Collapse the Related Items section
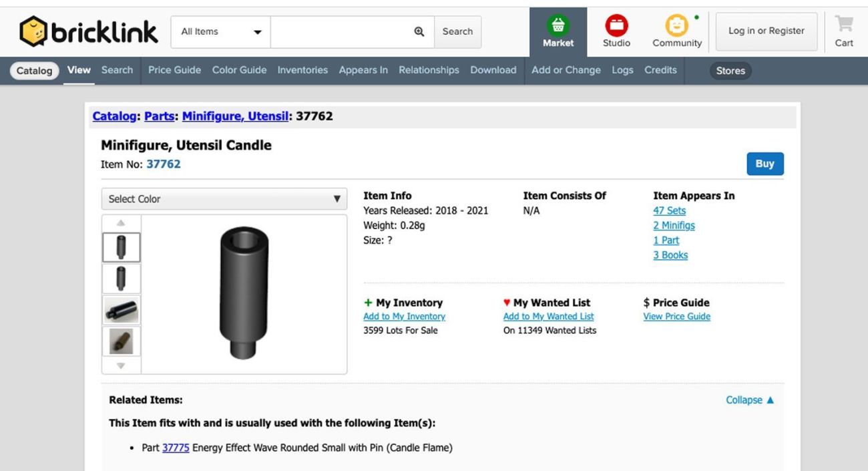 click(x=750, y=400)
